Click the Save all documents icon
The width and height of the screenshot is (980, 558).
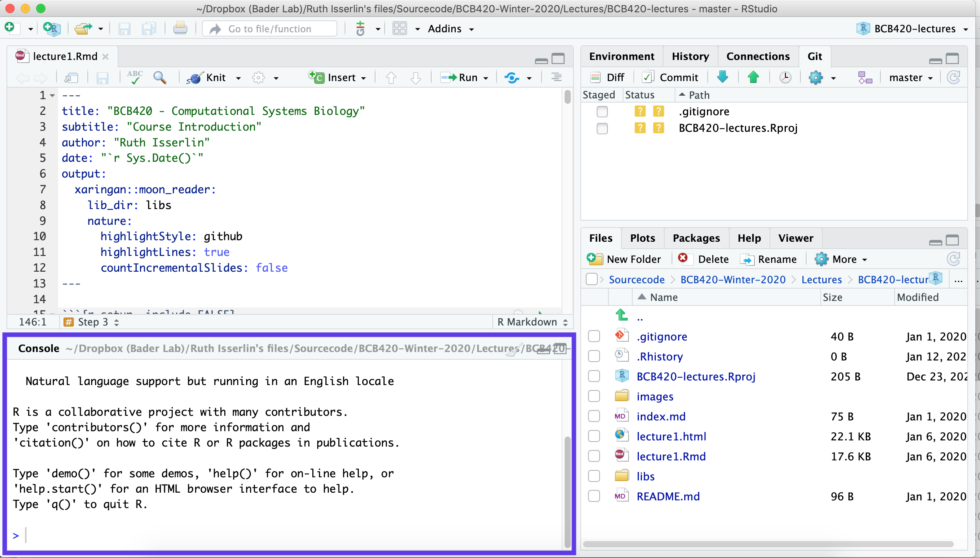[148, 28]
